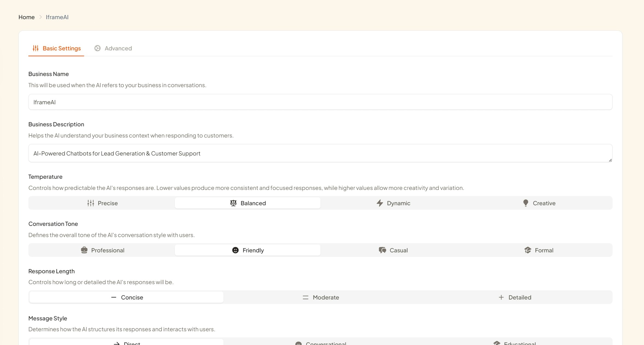Click the Formal graduation cap icon
This screenshot has height=345, width=644.
pyautogui.click(x=528, y=250)
